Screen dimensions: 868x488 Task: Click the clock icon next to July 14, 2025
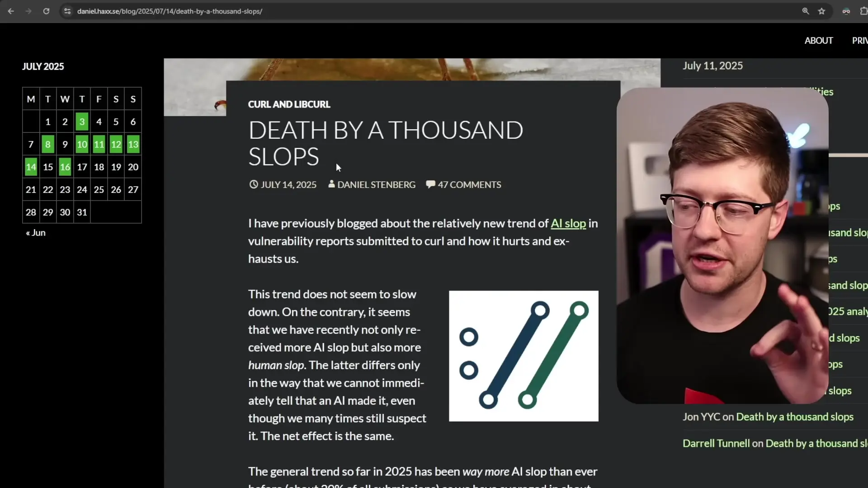pyautogui.click(x=254, y=184)
